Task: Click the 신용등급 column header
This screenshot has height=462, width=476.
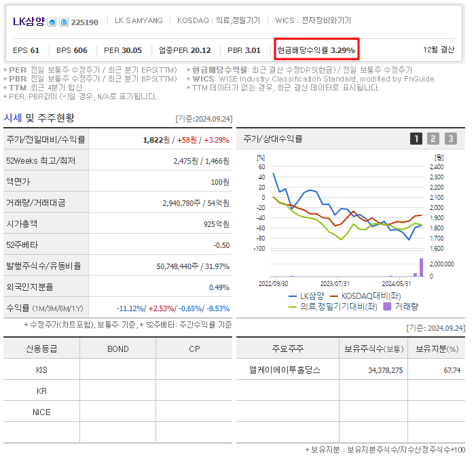Action: click(41, 349)
